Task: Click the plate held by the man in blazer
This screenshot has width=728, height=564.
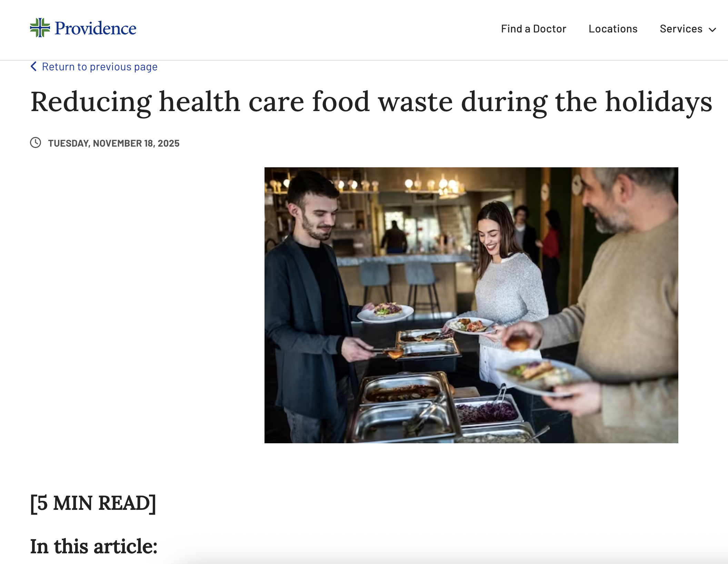Action: click(x=385, y=312)
